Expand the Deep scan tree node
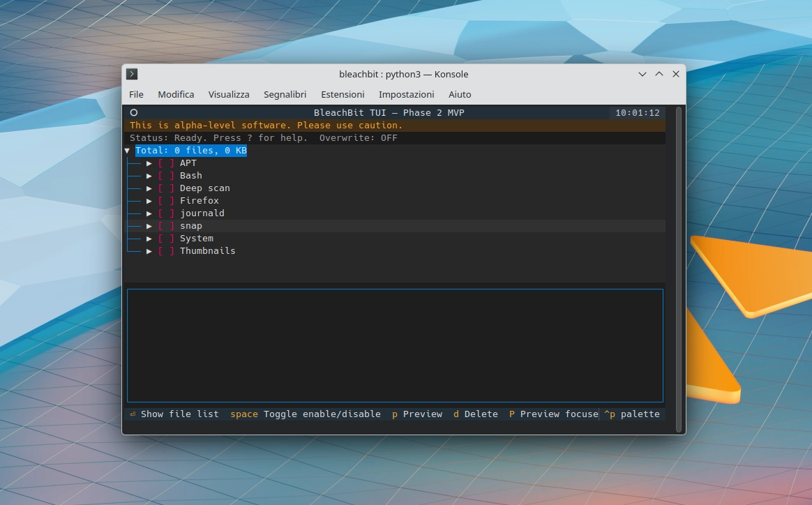 (x=149, y=188)
